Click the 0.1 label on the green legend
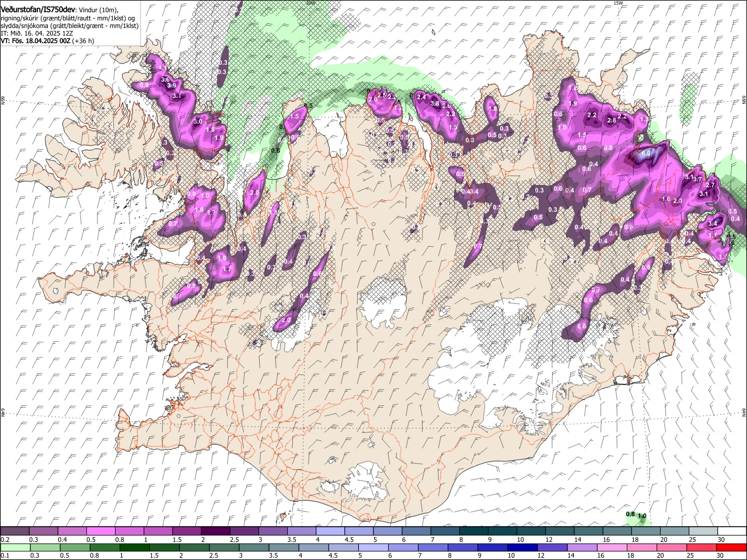Viewport: 747px width, 560px height. (x=5, y=555)
